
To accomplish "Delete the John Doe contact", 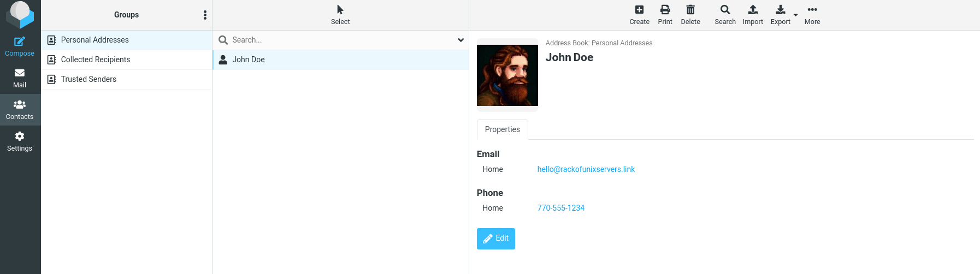I will click(690, 15).
